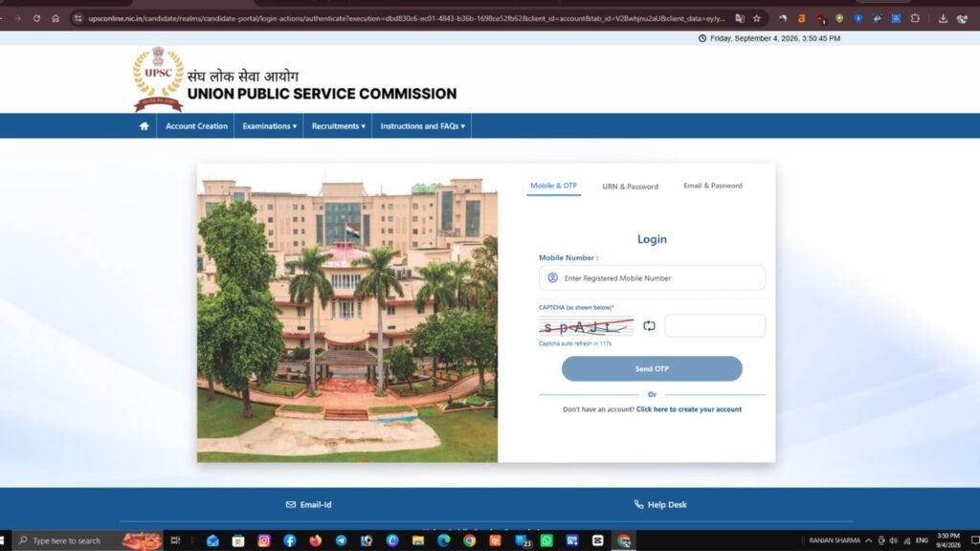Image resolution: width=980 pixels, height=551 pixels.
Task: Click the address bar URL
Action: (406, 19)
